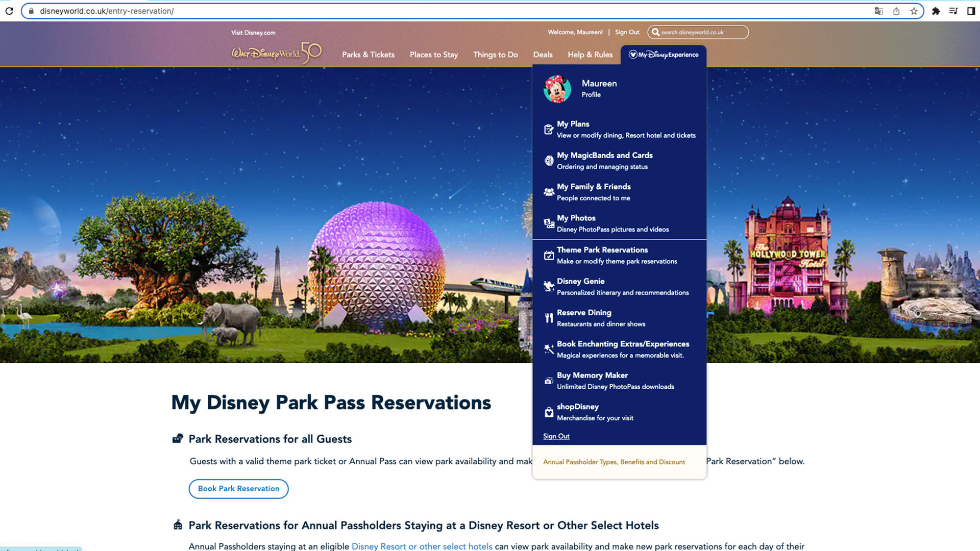Open Disney Resort or other select hotels link
Screen dimensions: 980x551
(x=422, y=546)
